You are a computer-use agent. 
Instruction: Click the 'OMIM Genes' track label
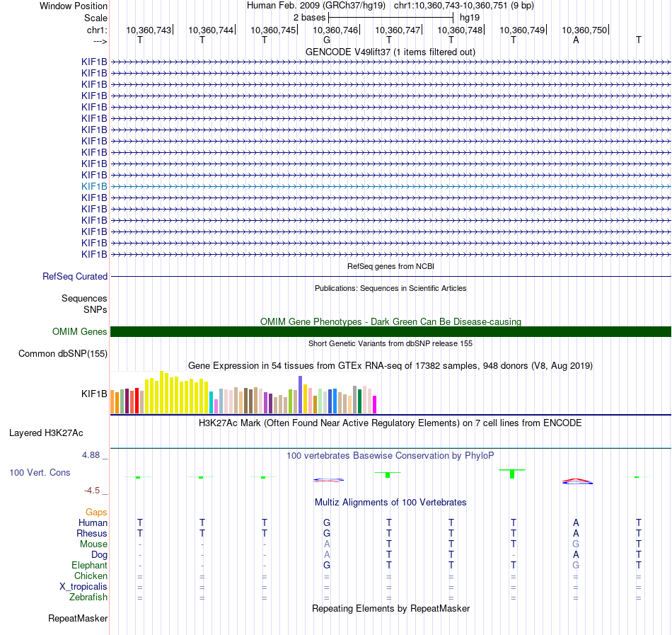(x=80, y=331)
